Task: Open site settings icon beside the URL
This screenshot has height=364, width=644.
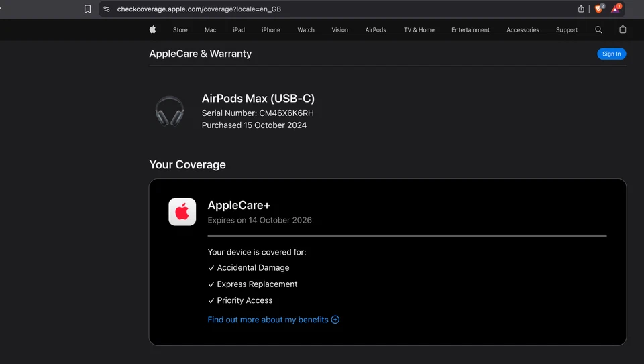Action: 107,9
